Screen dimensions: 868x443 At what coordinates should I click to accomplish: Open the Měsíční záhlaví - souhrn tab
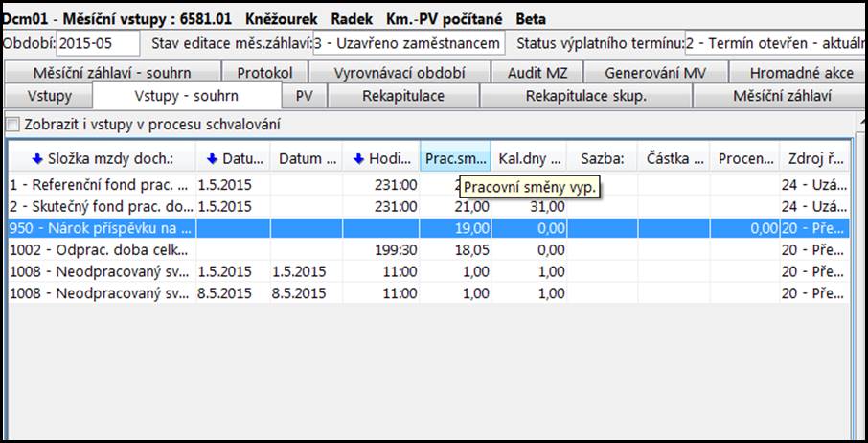pyautogui.click(x=111, y=73)
